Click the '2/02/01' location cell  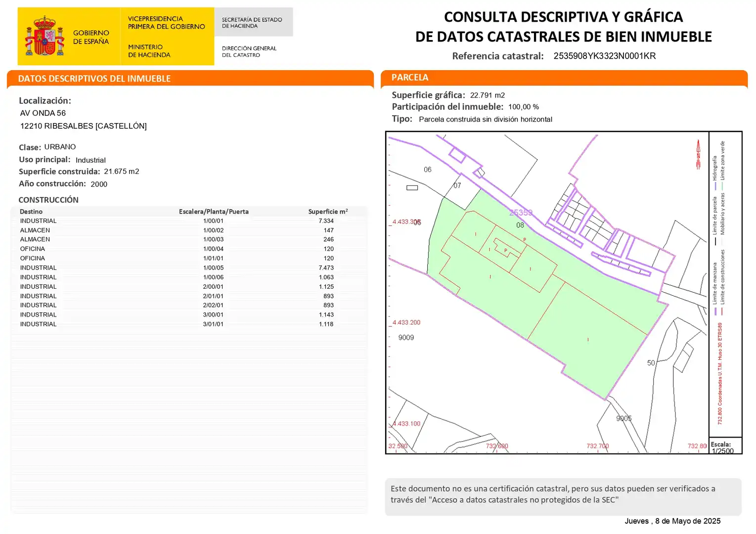214,306
